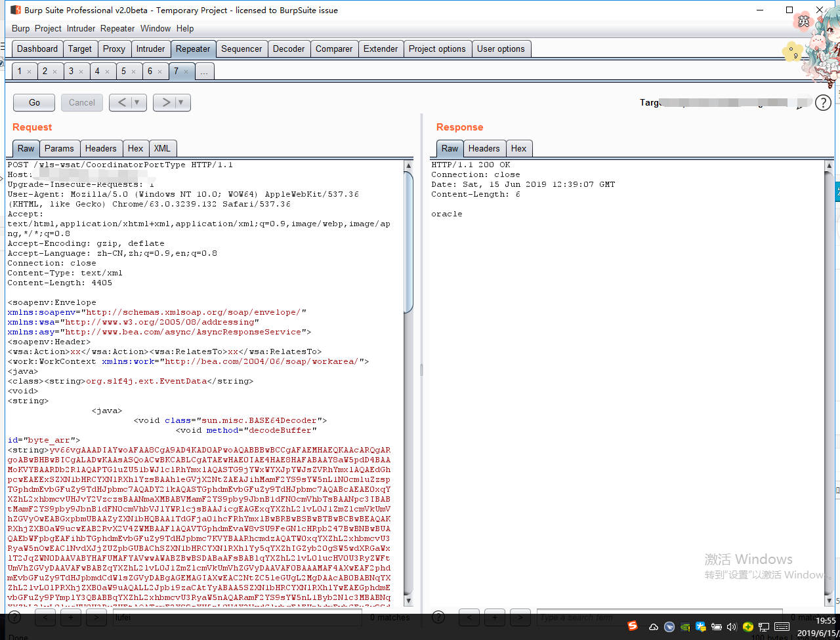The image size is (840, 640).
Task: Close Repeater tab 4 with its x
Action: (x=108, y=71)
